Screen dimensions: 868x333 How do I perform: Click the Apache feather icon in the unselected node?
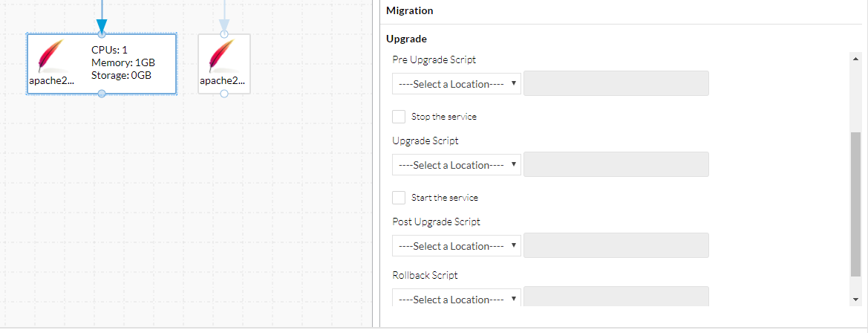pyautogui.click(x=223, y=56)
